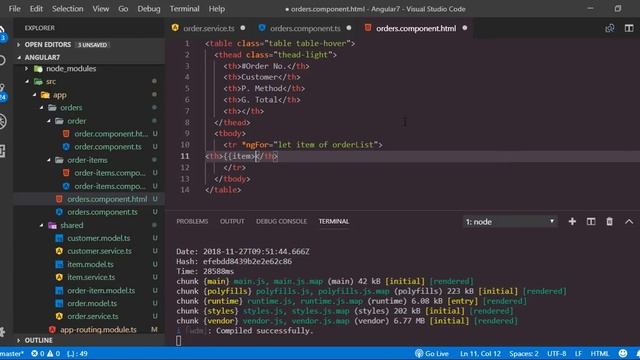The height and width of the screenshot is (360, 640).
Task: Click inside the terminal prompt area
Action: [178, 340]
